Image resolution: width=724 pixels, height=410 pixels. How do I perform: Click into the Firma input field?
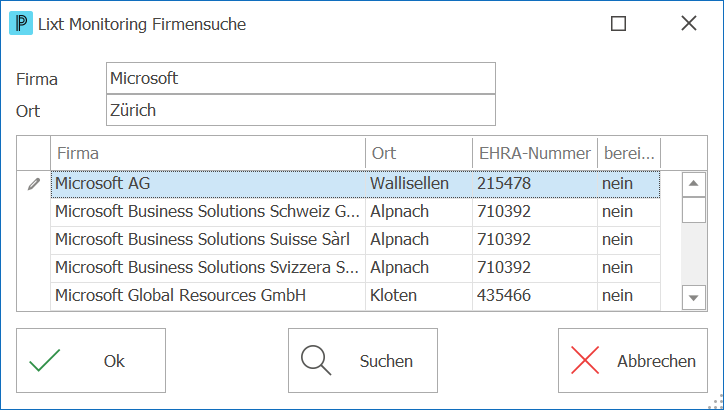pos(301,78)
